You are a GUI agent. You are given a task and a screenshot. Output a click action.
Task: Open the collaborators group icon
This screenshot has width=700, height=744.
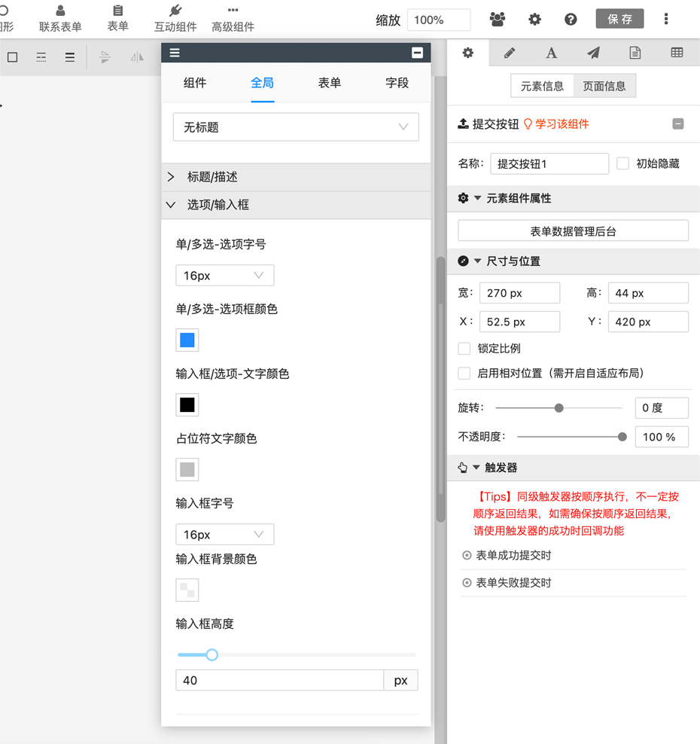(x=497, y=19)
